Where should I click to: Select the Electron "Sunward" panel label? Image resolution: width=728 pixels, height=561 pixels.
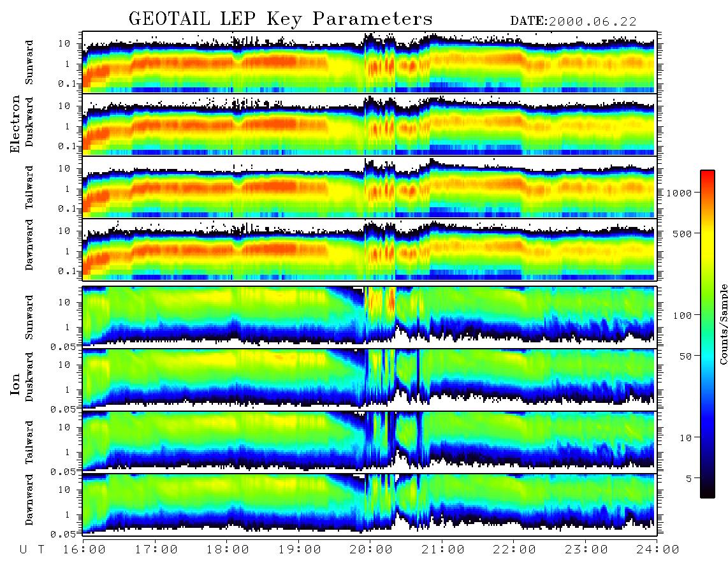(29, 62)
